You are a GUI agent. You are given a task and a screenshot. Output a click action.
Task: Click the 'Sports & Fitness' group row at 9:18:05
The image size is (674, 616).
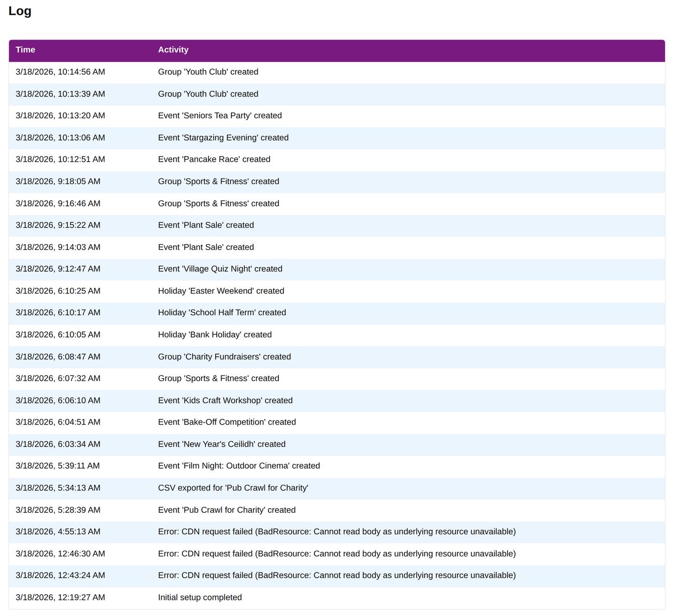click(x=218, y=181)
